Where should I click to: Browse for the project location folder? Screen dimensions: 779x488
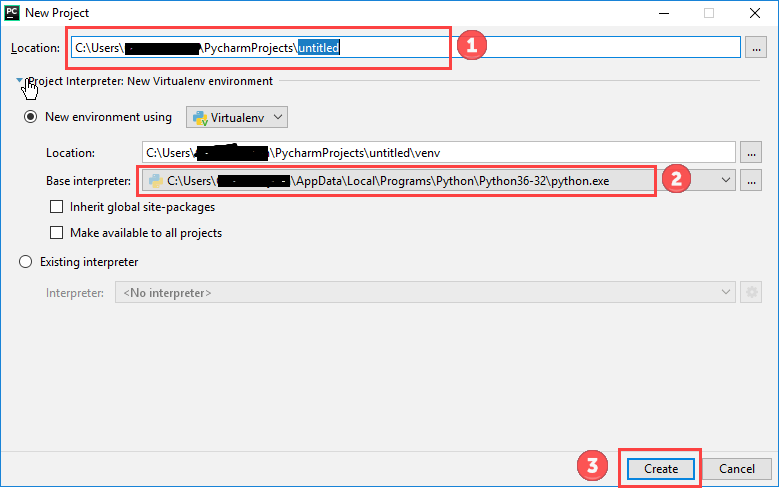756,48
